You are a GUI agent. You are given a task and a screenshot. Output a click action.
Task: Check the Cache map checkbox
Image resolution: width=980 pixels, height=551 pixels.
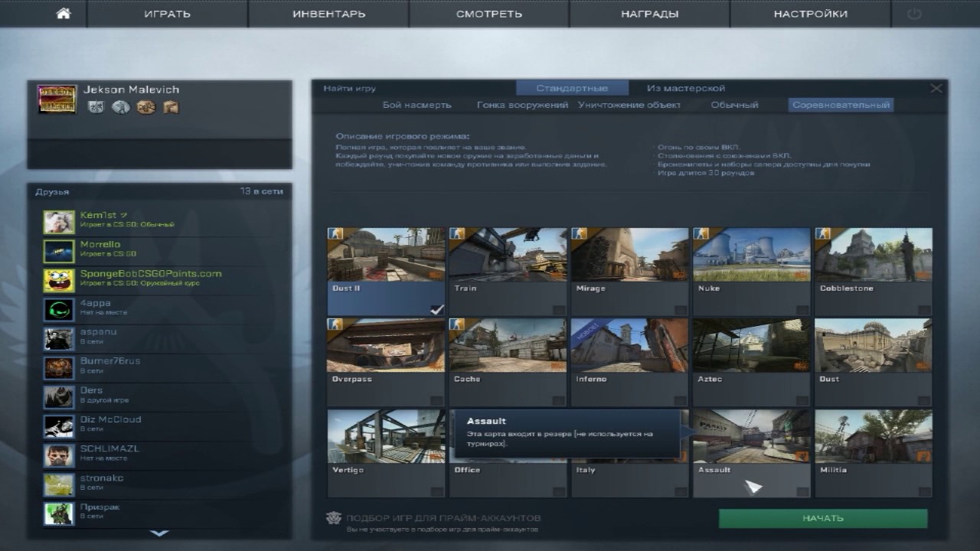[x=559, y=400]
